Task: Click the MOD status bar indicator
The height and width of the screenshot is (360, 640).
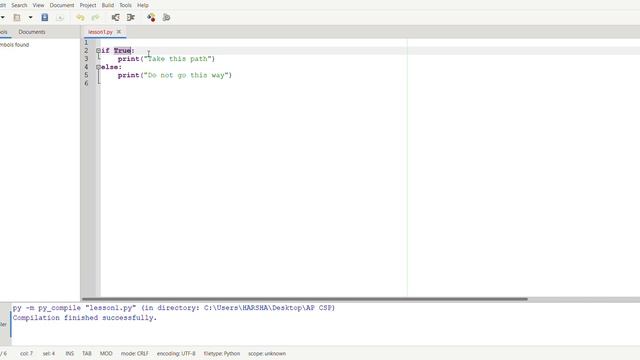Action: 106,353
